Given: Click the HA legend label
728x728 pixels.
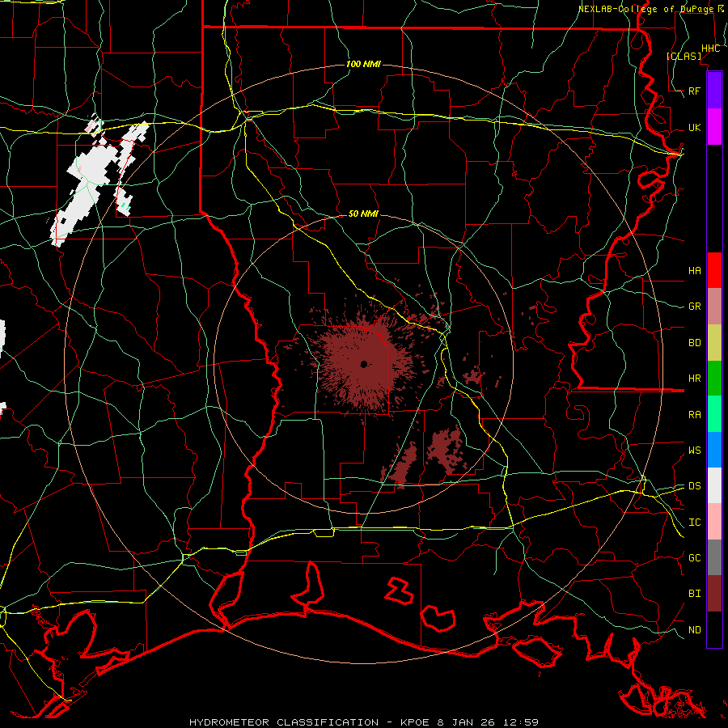Looking at the screenshot, I should pyautogui.click(x=694, y=270).
